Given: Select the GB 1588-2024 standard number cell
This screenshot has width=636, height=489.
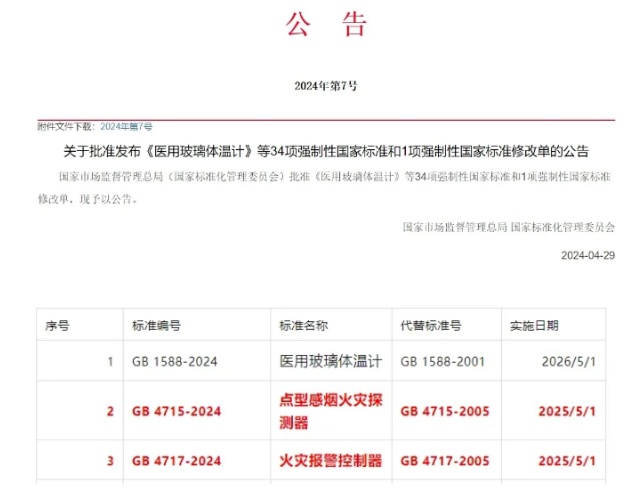Looking at the screenshot, I should click(175, 361).
